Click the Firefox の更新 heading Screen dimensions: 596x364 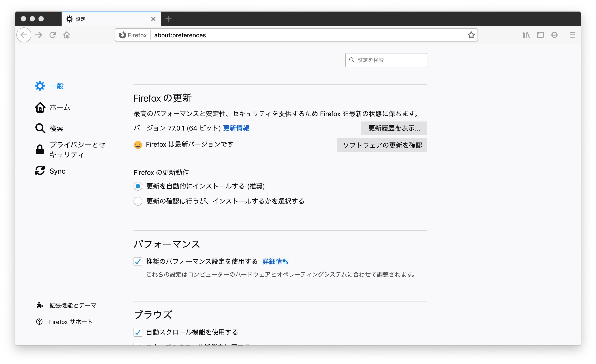(162, 98)
